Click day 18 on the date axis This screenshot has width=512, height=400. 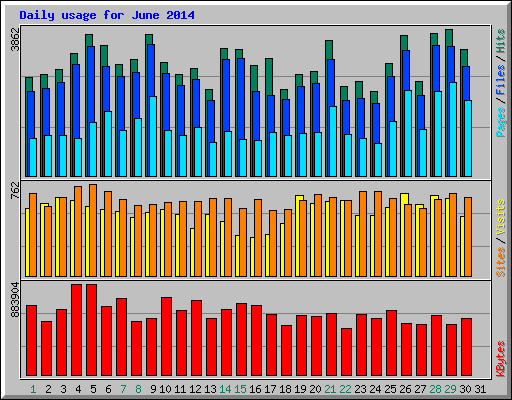pyautogui.click(x=285, y=389)
